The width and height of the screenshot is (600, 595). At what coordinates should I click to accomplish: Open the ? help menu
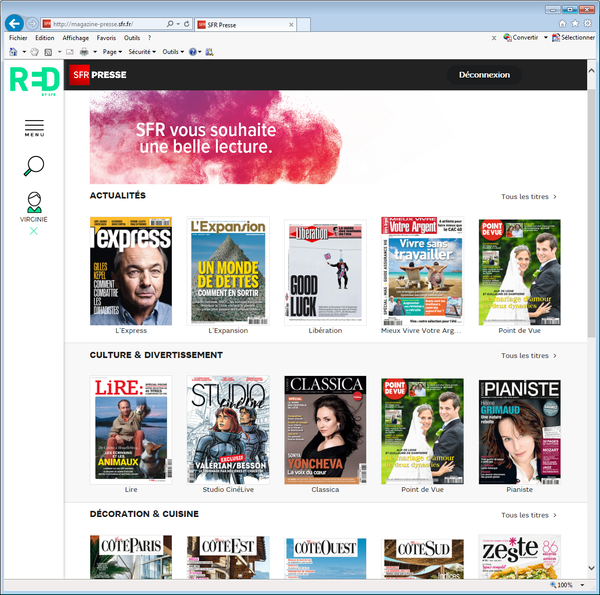pos(150,38)
